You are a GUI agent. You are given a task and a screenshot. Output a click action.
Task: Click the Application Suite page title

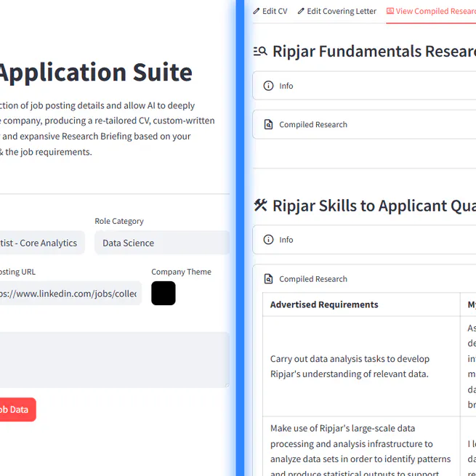click(96, 72)
